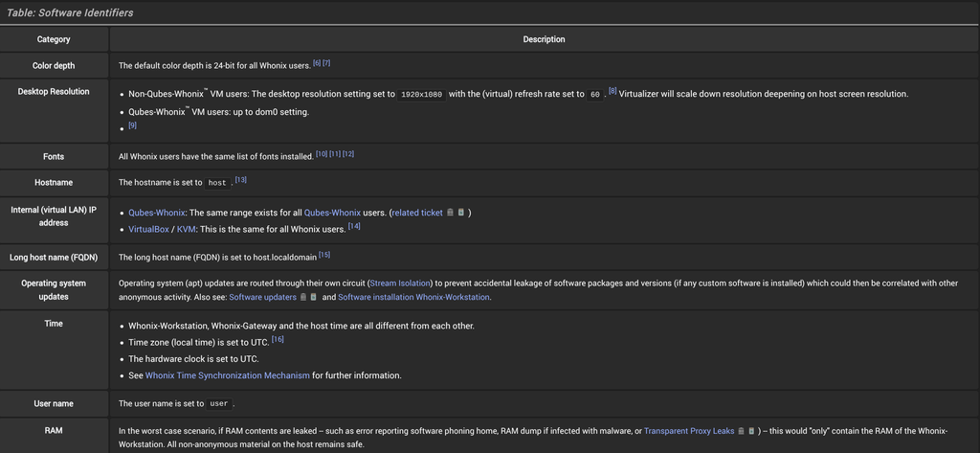The width and height of the screenshot is (980, 453).
Task: Click the Hostname category cell
Action: [54, 183]
